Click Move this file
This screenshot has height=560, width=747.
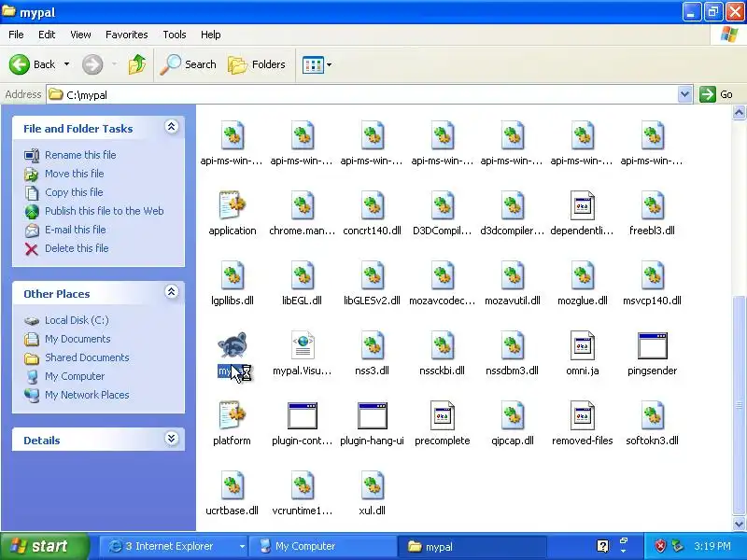tap(75, 174)
